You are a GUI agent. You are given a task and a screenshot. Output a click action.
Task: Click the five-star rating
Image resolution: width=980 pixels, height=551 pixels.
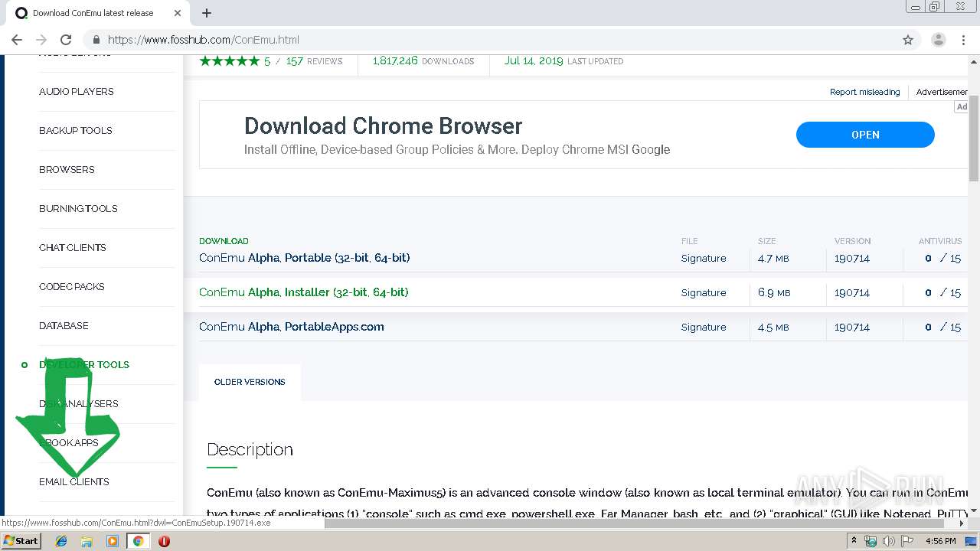coord(230,61)
